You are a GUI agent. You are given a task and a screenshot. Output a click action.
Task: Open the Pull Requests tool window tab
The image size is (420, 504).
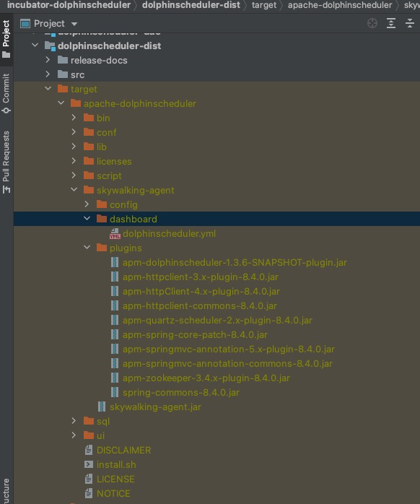[6, 162]
